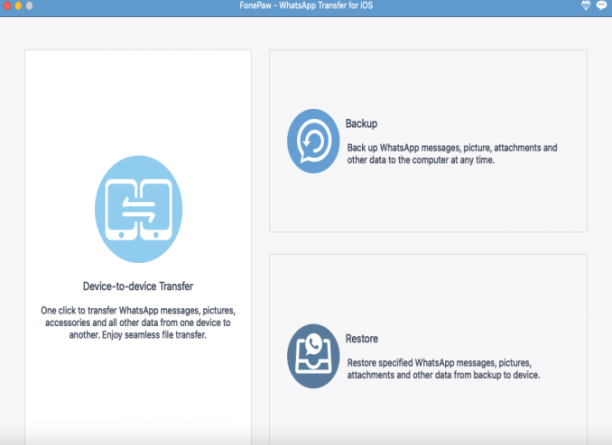Viewport: 612px width, 445px height.
Task: Click the 'One click to transfer WhatsApp messages' description
Action: [x=138, y=322]
